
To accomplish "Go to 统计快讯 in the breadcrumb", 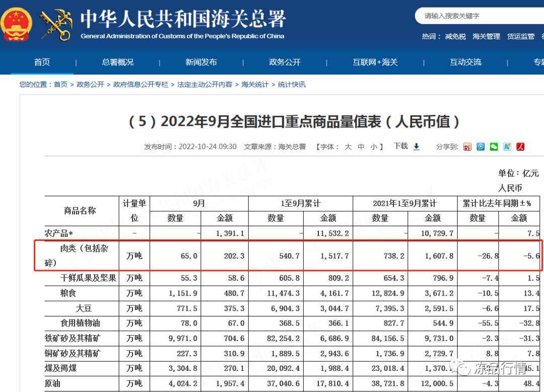I will click(292, 84).
